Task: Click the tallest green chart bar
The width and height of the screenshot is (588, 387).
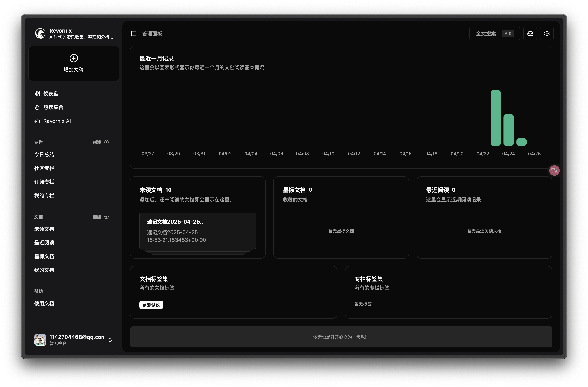Action: coord(495,118)
